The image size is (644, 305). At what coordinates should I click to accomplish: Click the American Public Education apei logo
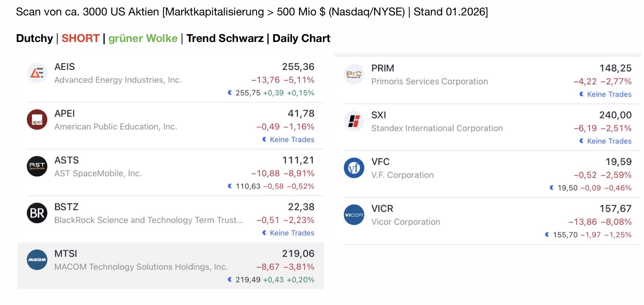pos(37,120)
